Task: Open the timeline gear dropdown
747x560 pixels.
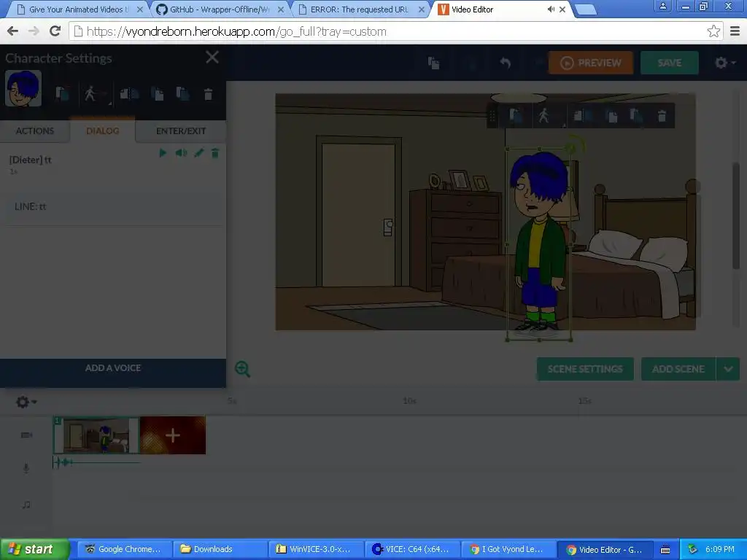Action: click(26, 402)
